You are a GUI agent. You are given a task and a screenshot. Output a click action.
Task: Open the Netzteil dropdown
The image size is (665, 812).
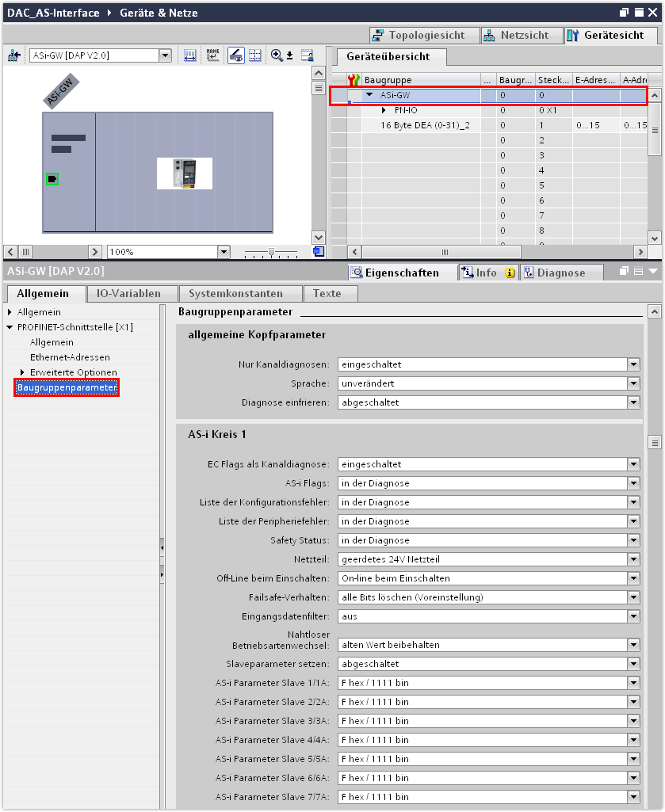pyautogui.click(x=633, y=559)
